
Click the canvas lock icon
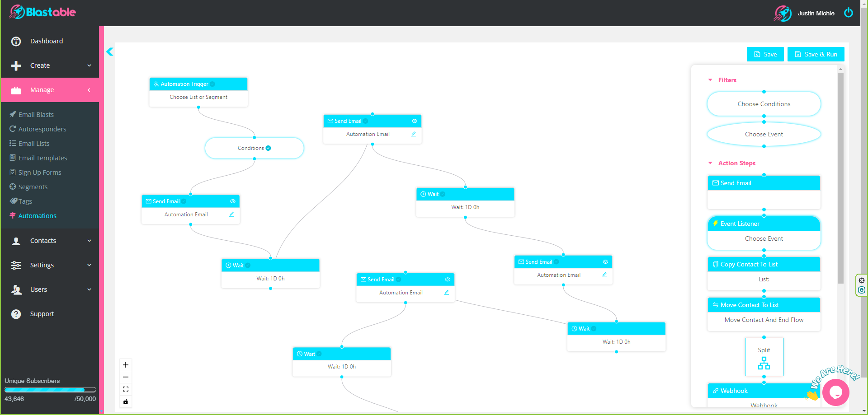(x=125, y=401)
